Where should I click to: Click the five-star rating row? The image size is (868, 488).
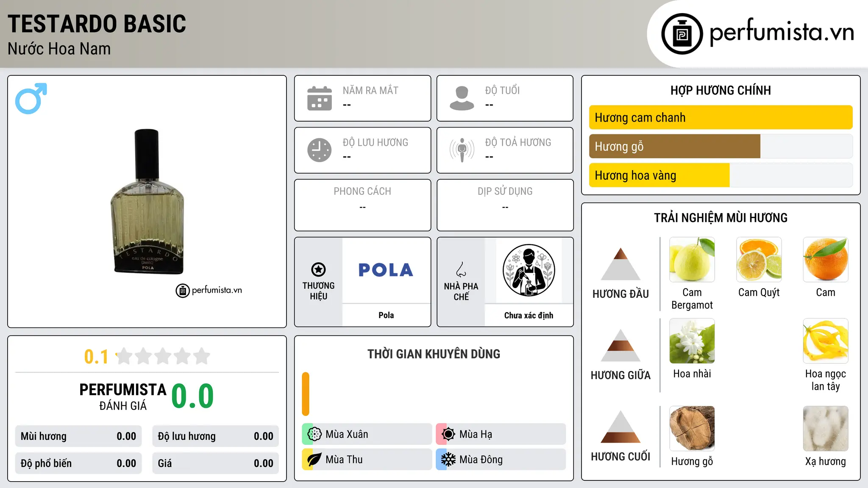click(x=163, y=356)
